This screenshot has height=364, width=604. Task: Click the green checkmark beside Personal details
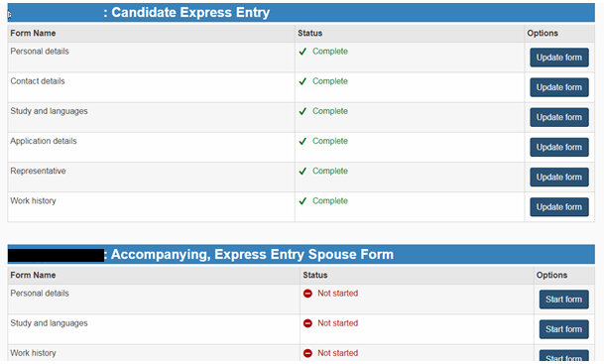[302, 52]
